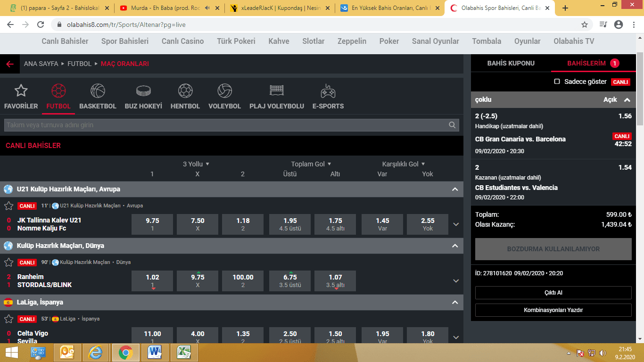
Task: Collapse the U21 Kulüp Hazırlık Maçları section
Action: point(455,189)
